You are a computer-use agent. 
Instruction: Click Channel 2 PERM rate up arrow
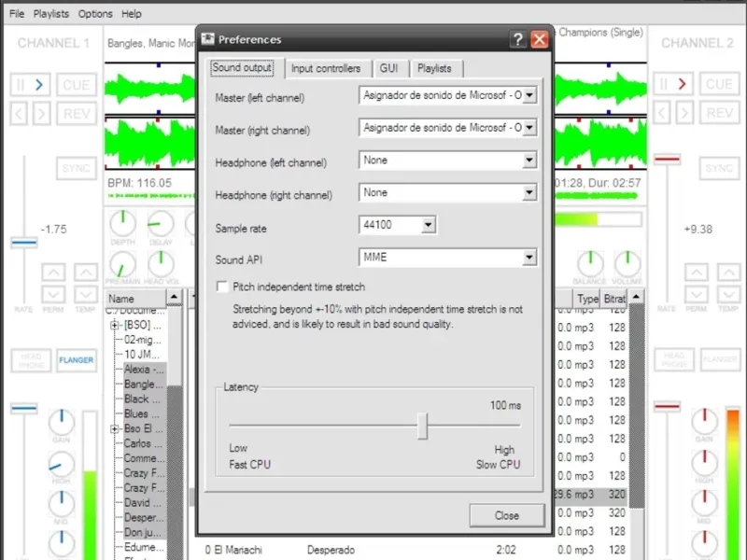pos(697,273)
